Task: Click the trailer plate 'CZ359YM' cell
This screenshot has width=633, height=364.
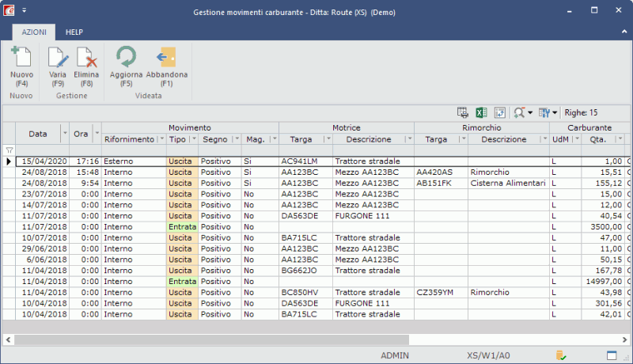Action: [441, 292]
